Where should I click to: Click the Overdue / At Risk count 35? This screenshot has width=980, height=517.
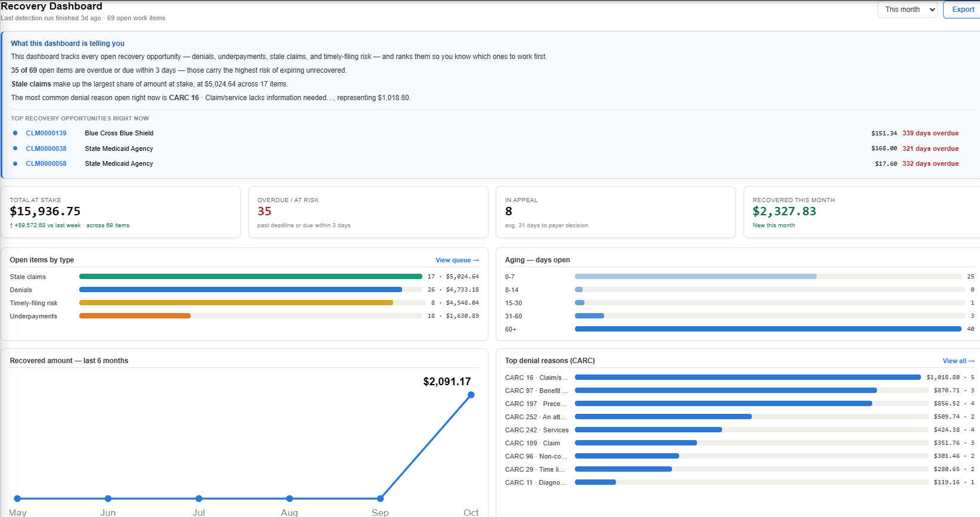coord(265,212)
